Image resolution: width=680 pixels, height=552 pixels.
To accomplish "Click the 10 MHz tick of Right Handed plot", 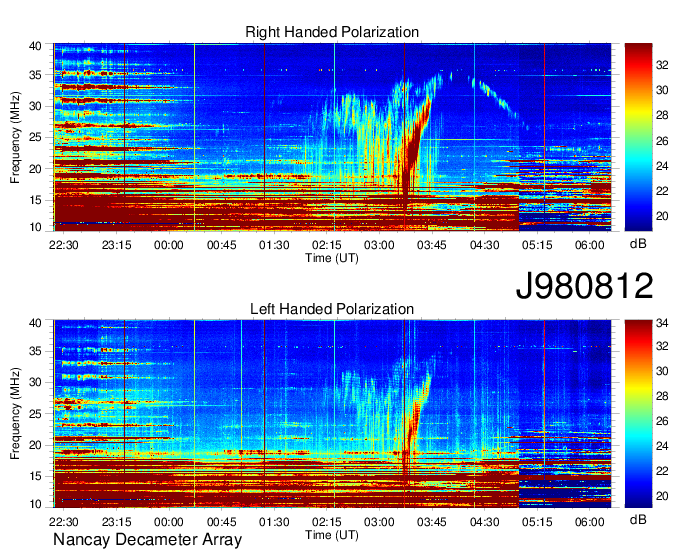I will [x=36, y=227].
